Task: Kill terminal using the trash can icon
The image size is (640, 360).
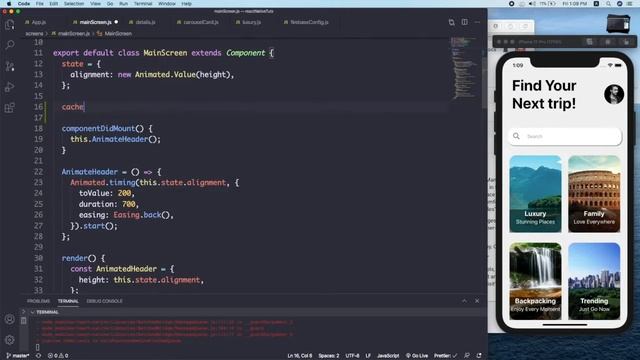Action: point(24,321)
